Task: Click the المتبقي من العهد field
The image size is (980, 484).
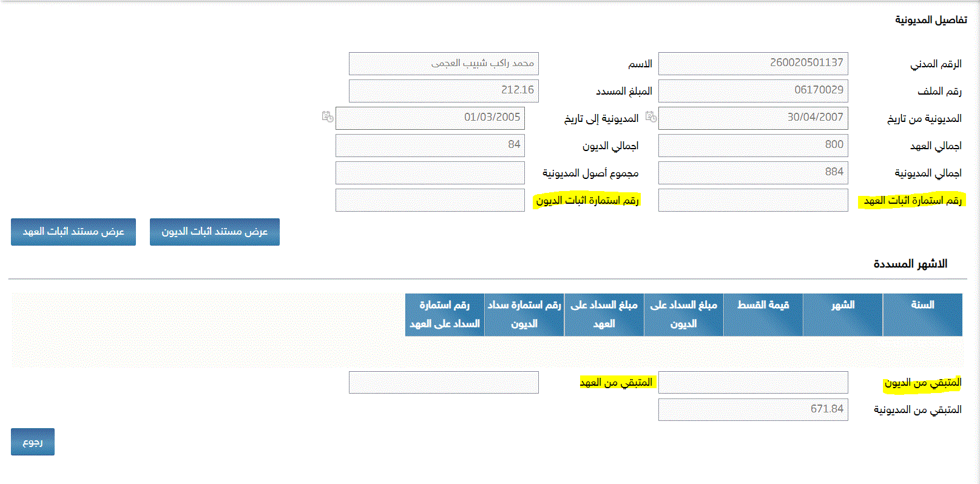Action: (x=444, y=382)
